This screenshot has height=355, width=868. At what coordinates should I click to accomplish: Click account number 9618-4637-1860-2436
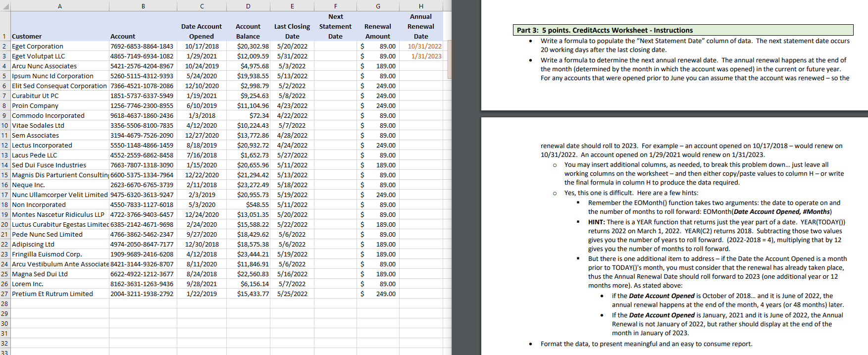(143, 115)
